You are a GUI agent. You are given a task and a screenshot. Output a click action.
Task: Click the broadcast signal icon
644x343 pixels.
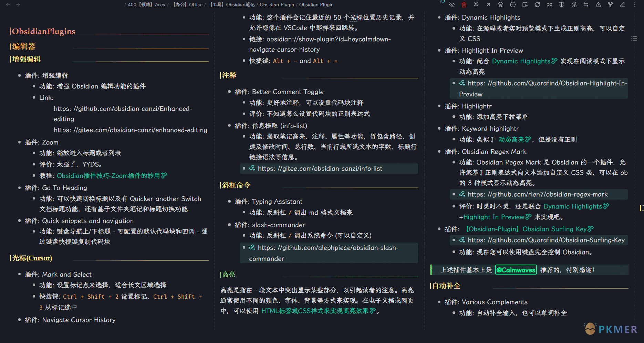point(549,5)
